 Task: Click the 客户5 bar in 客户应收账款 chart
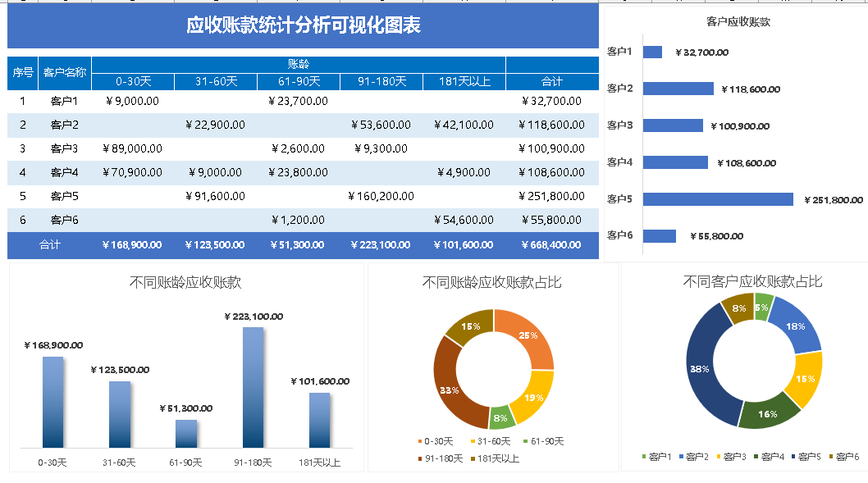718,199
